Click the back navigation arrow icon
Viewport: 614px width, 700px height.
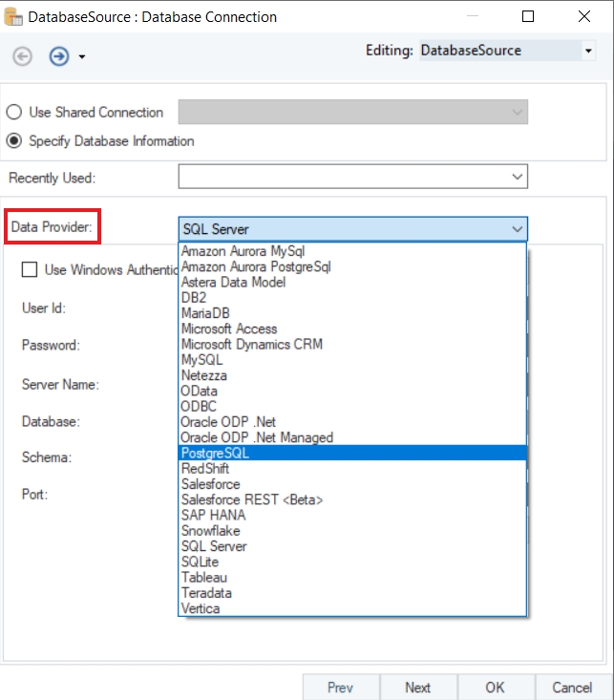pos(23,56)
